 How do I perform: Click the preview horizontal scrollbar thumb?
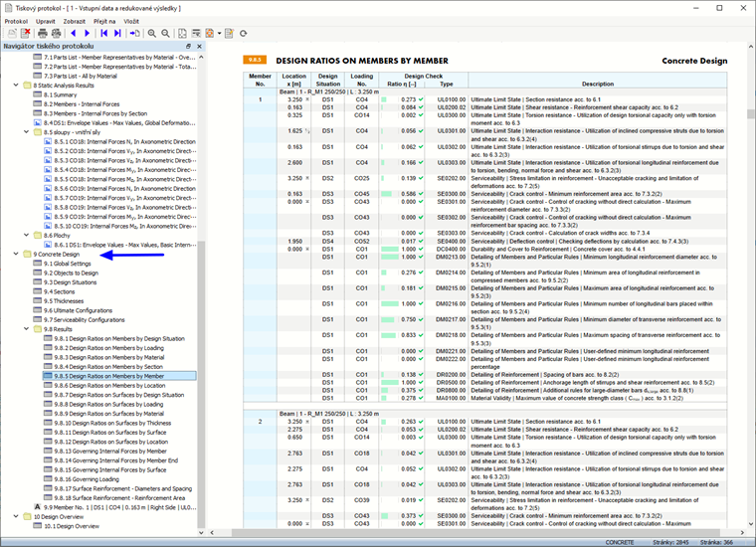click(475, 532)
